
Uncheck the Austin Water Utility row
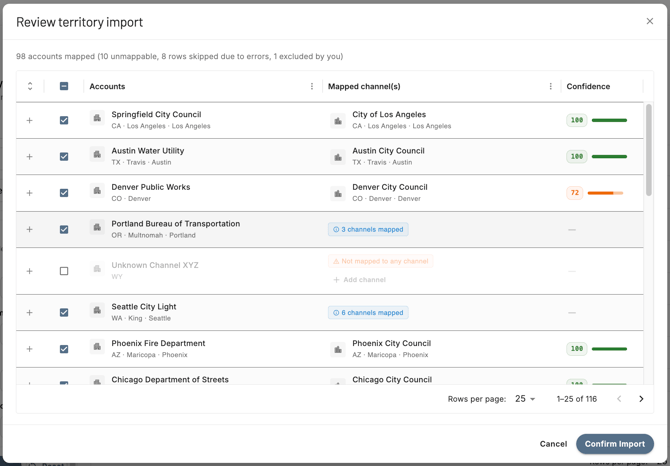pyautogui.click(x=64, y=157)
